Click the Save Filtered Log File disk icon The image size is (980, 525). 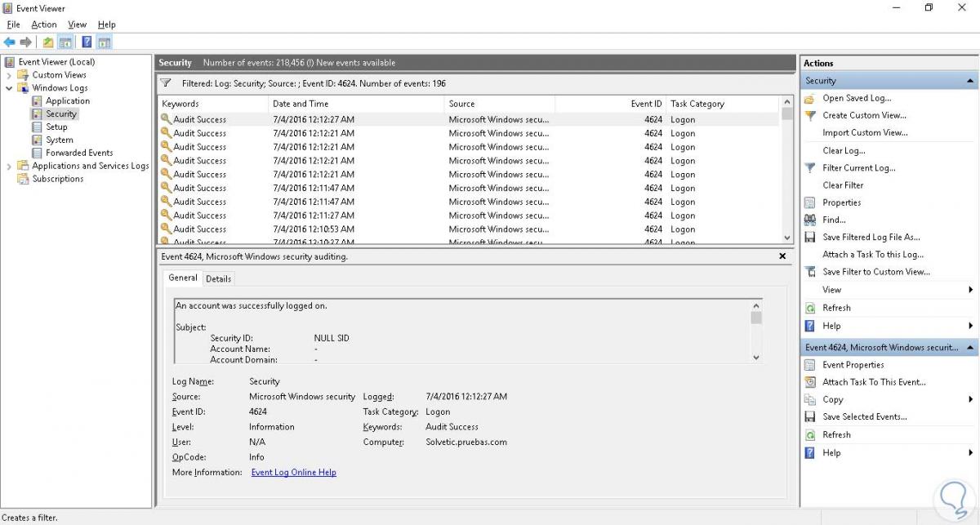(809, 237)
